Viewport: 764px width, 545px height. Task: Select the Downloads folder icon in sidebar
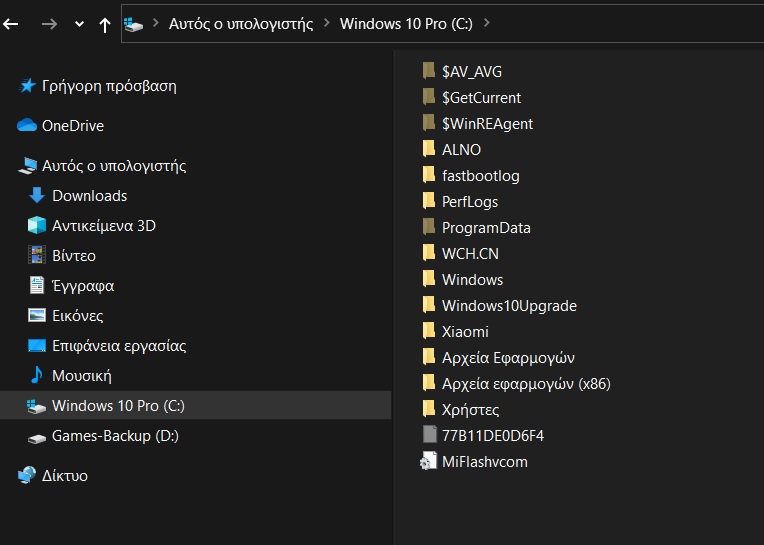coord(37,196)
